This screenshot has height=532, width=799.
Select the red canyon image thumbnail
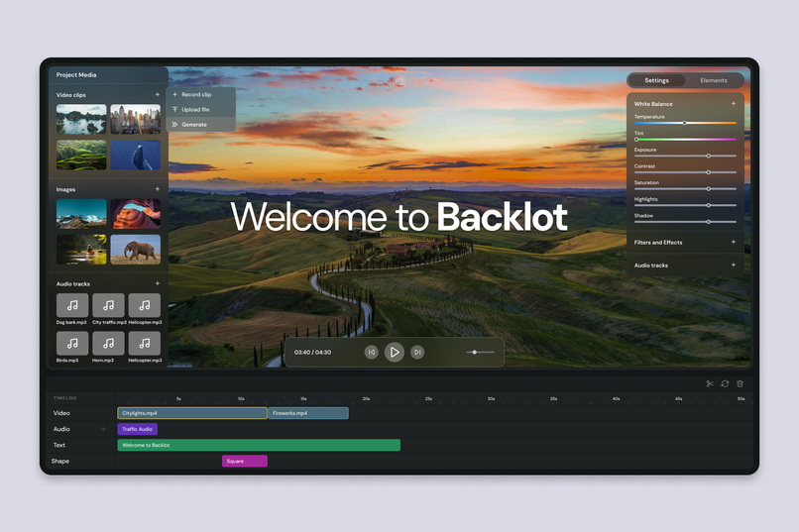pos(136,213)
